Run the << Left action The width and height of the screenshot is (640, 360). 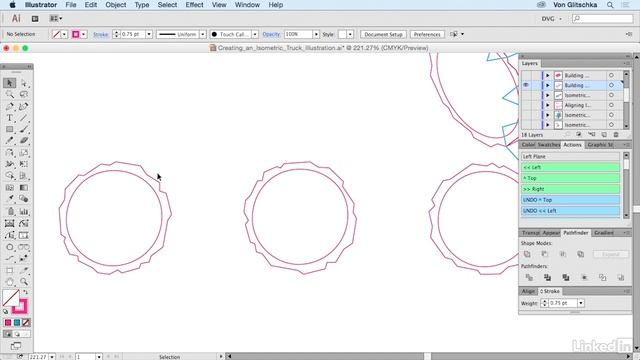pos(570,167)
